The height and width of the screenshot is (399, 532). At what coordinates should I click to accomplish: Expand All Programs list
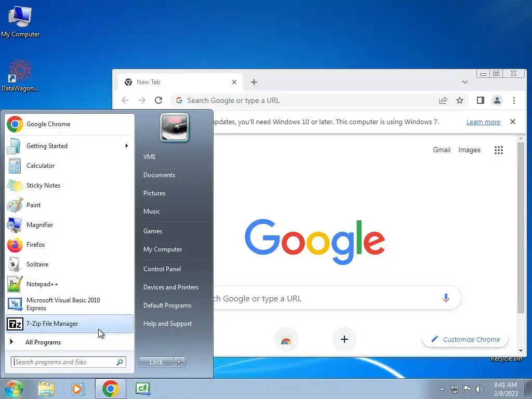[70, 342]
